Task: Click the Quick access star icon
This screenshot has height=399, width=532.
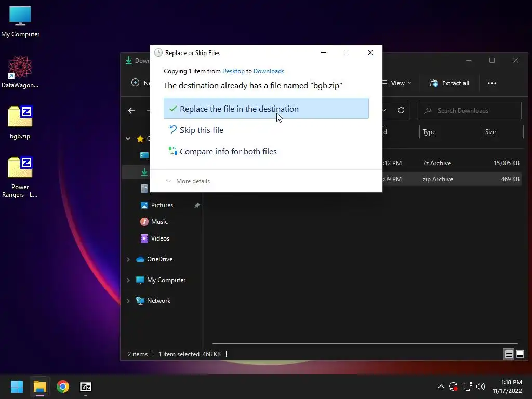Action: pyautogui.click(x=140, y=138)
